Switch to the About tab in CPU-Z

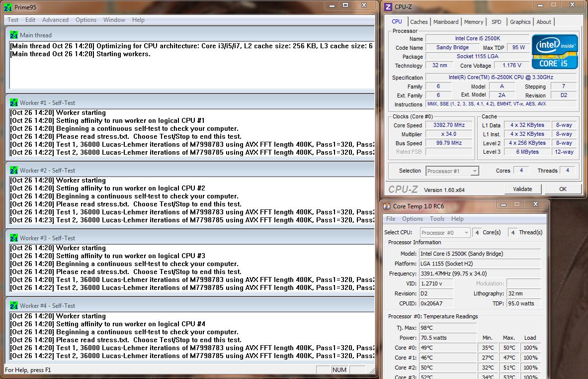[x=544, y=22]
